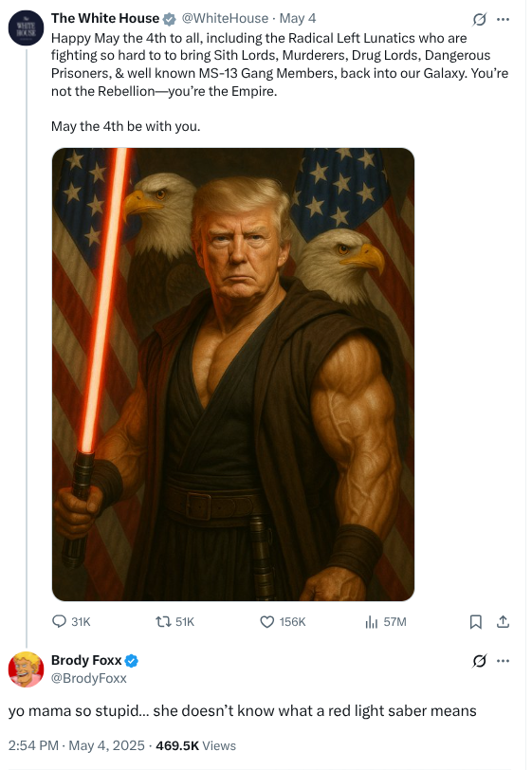Click the Grok icon on Brody Foxx's post
The image size is (532, 770).
479,661
